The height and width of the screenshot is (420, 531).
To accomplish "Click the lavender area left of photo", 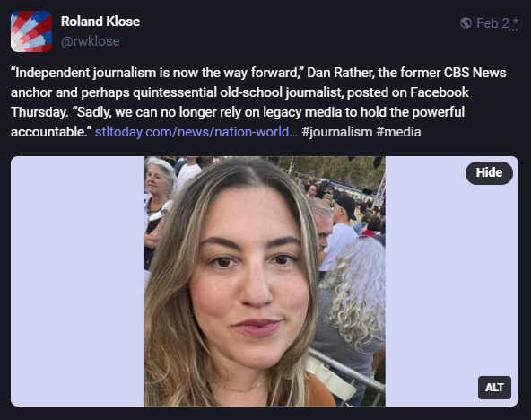I will [x=77, y=281].
